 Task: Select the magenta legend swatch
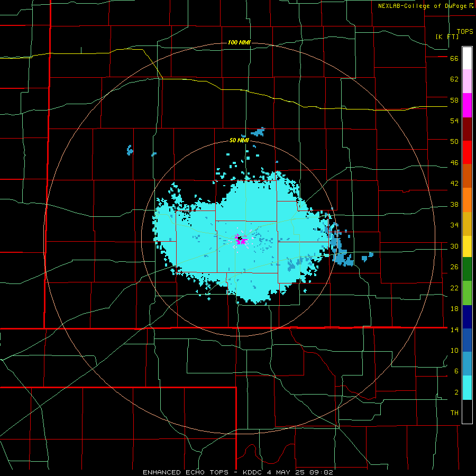(x=467, y=105)
